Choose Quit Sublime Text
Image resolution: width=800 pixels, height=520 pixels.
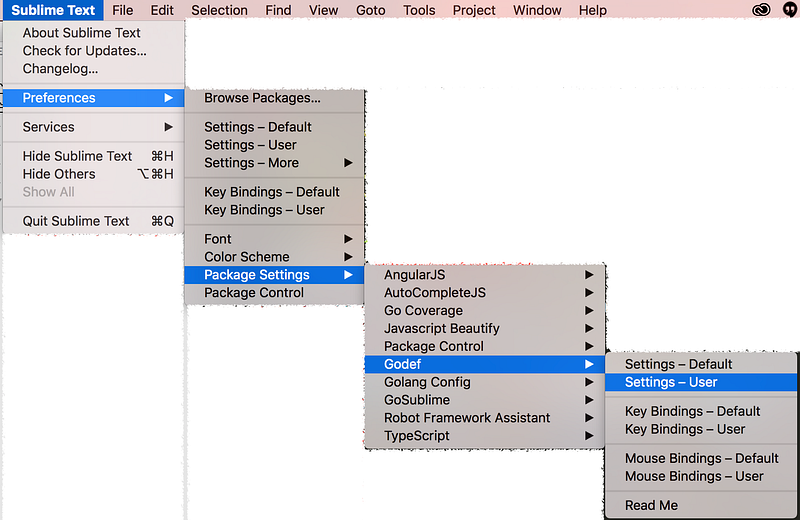[x=93, y=220]
